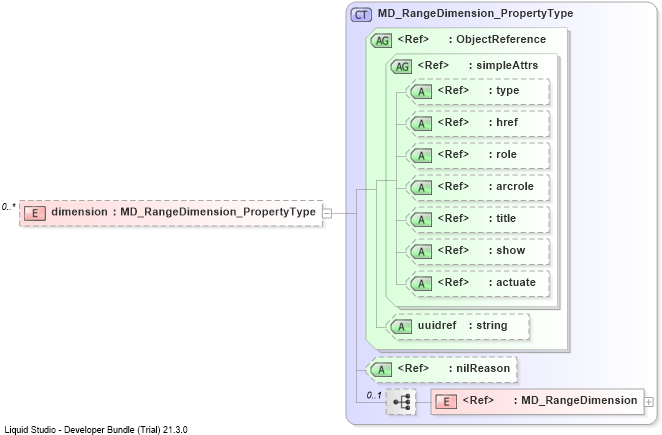Screen dimensions: 662x435
Task: Click the A icon of href attribute
Action: [421, 124]
